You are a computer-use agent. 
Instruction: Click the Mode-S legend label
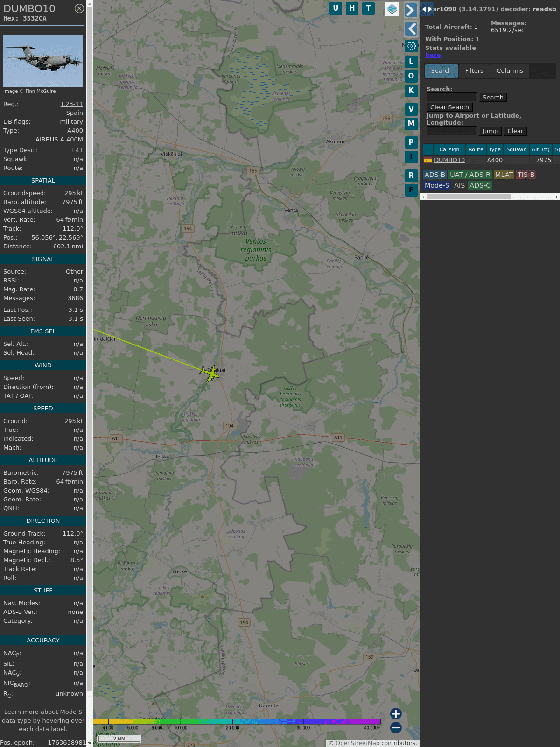(437, 185)
